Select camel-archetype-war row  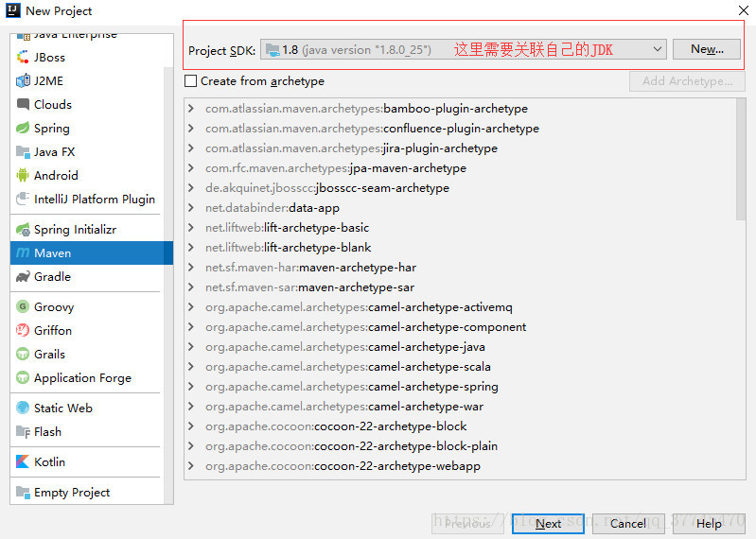click(x=460, y=406)
